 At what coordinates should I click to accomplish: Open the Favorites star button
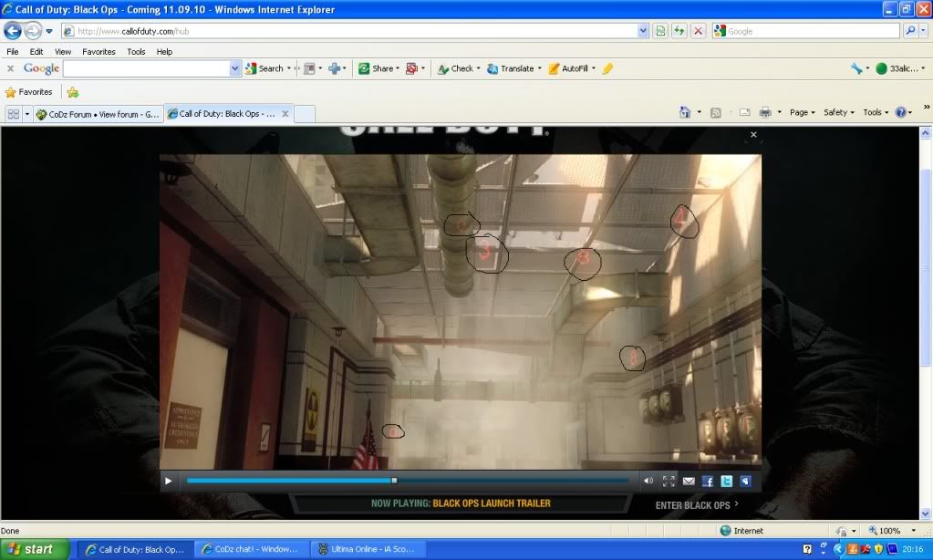(x=28, y=92)
